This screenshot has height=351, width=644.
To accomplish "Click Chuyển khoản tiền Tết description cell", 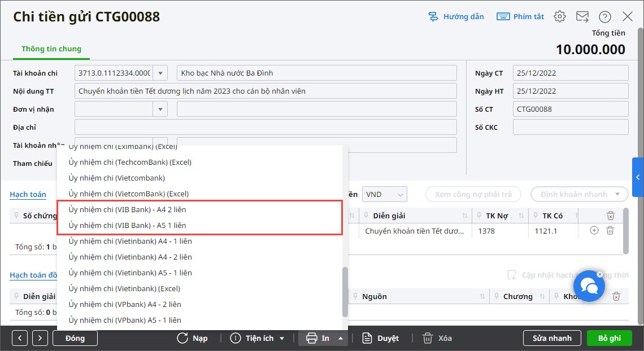I will pos(415,231).
